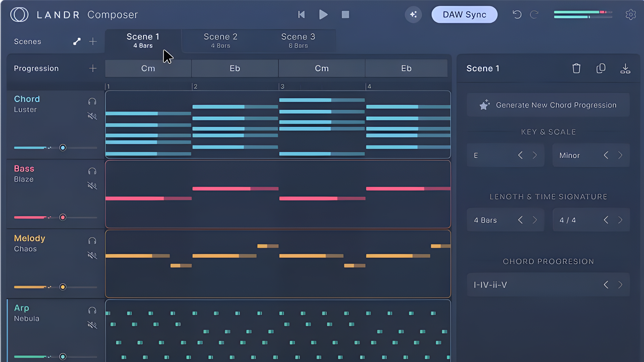Increase scene length from 4 Bars
The width and height of the screenshot is (644, 362).
535,220
